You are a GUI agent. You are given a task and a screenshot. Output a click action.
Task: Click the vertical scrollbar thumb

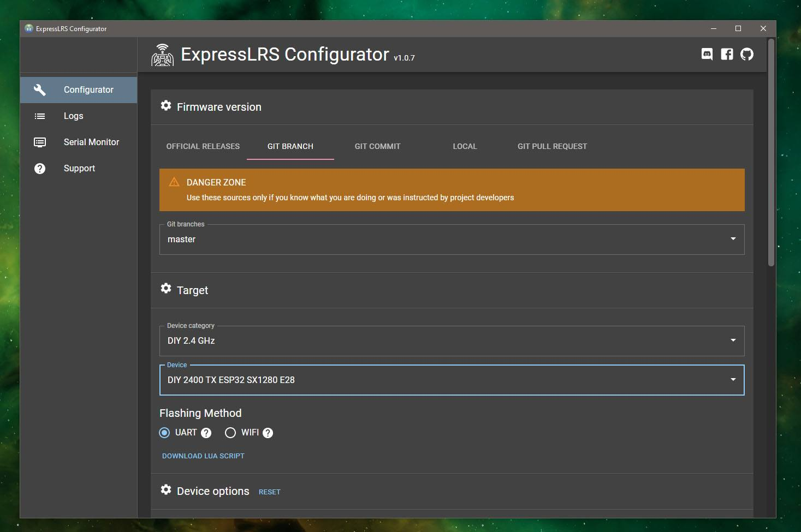pos(771,153)
